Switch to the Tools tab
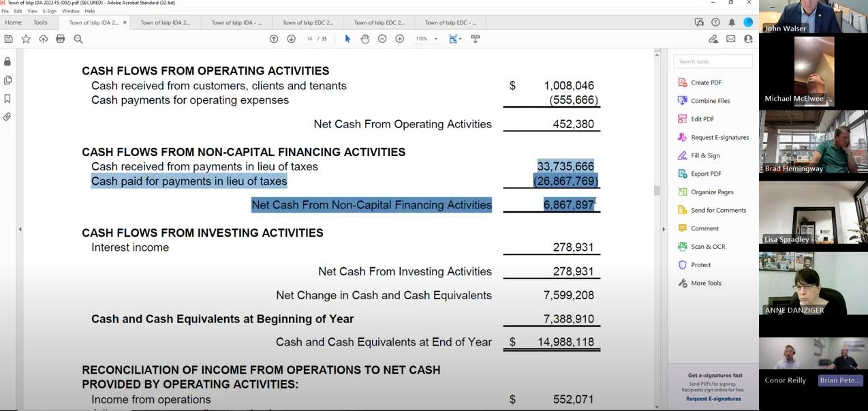The height and width of the screenshot is (411, 868). pyautogui.click(x=40, y=22)
